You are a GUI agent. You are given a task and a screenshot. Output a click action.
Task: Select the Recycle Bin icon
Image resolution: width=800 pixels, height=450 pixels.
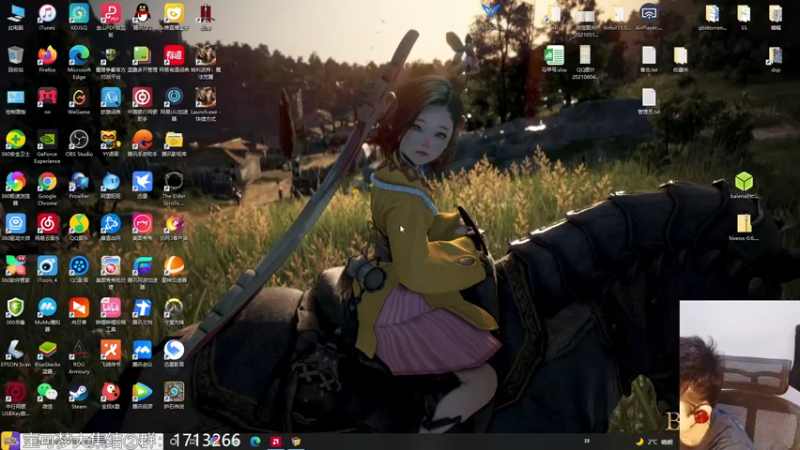click(x=15, y=59)
